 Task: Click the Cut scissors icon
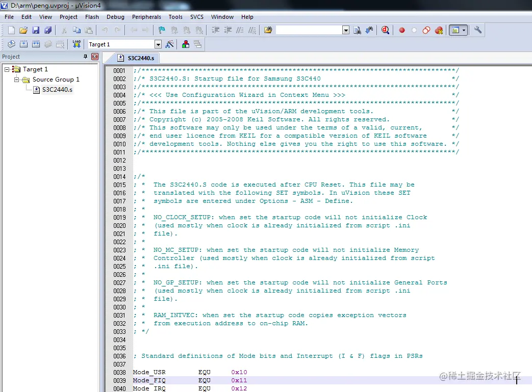point(64,30)
